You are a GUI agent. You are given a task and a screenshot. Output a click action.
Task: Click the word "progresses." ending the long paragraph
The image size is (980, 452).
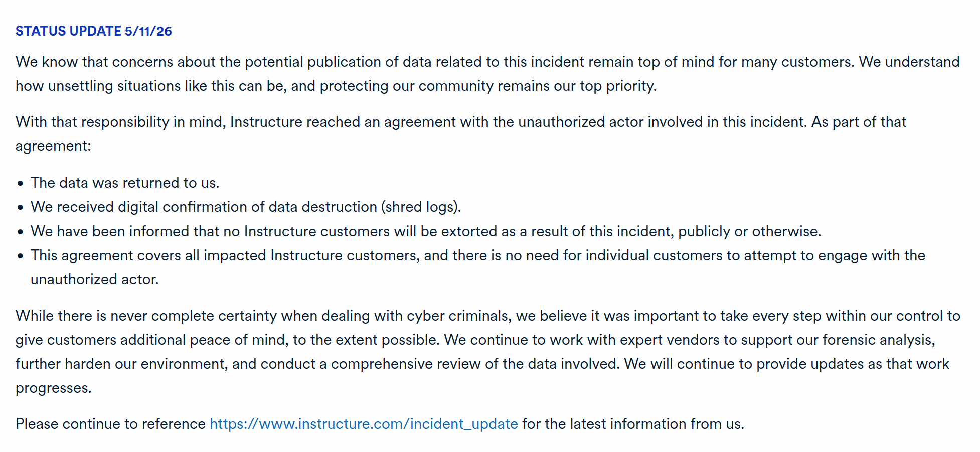click(x=54, y=388)
